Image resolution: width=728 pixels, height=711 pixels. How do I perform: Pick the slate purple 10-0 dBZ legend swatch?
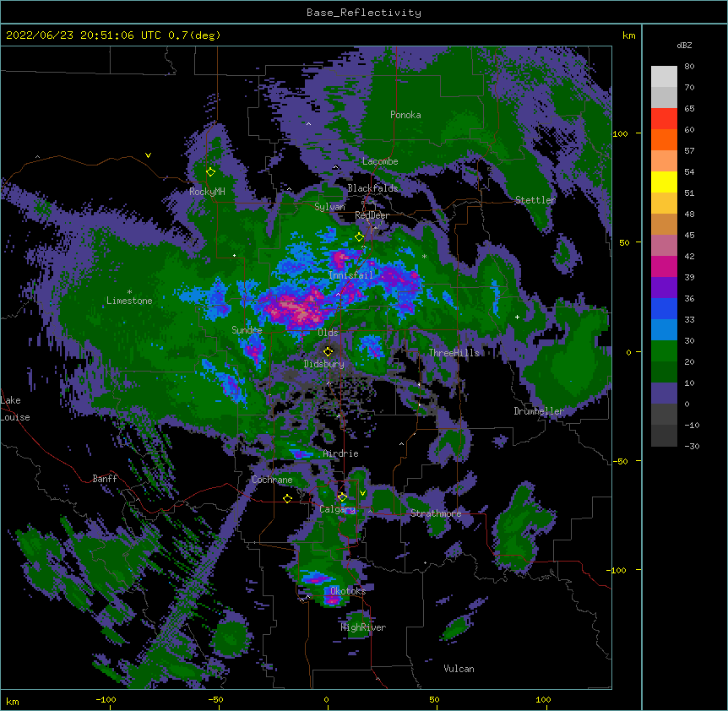click(664, 393)
